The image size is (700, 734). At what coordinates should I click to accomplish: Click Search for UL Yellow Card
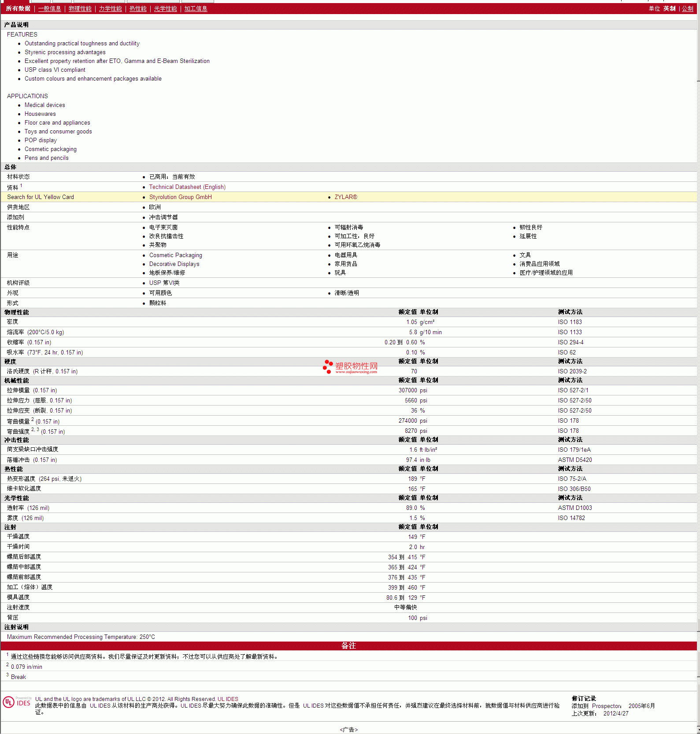point(41,197)
